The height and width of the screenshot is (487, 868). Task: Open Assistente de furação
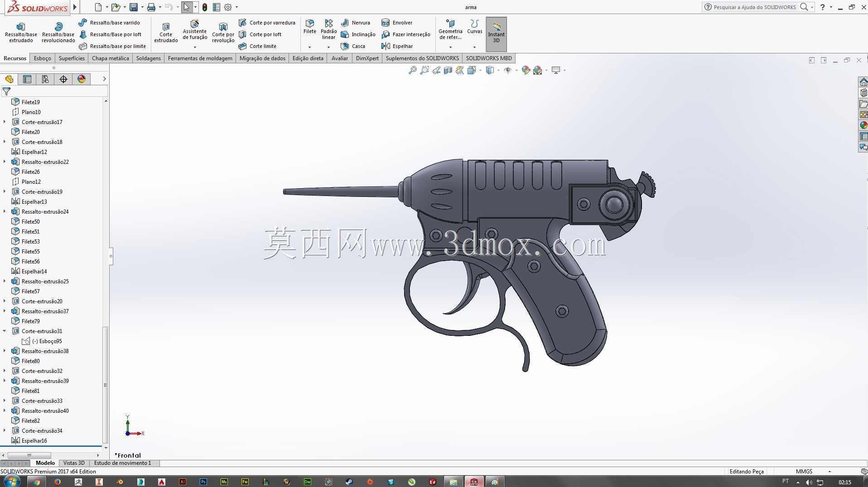click(x=195, y=30)
